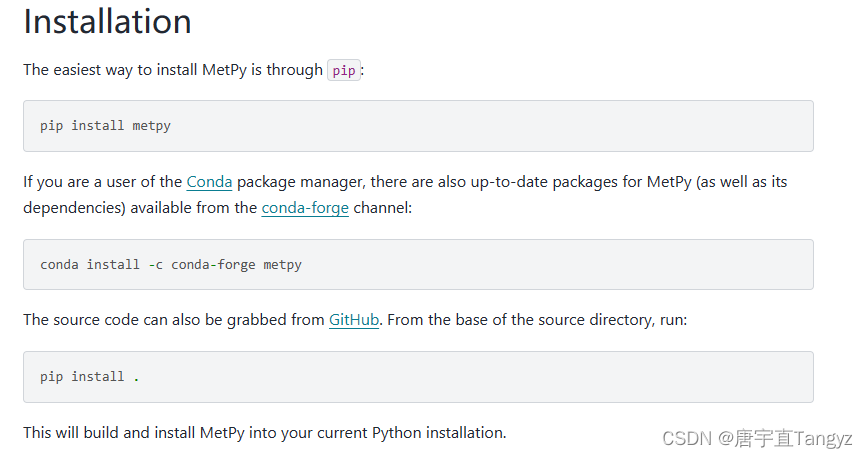Image resolution: width=868 pixels, height=458 pixels.
Task: Click the word "dependencies" in the paragraph
Action: (x=71, y=208)
